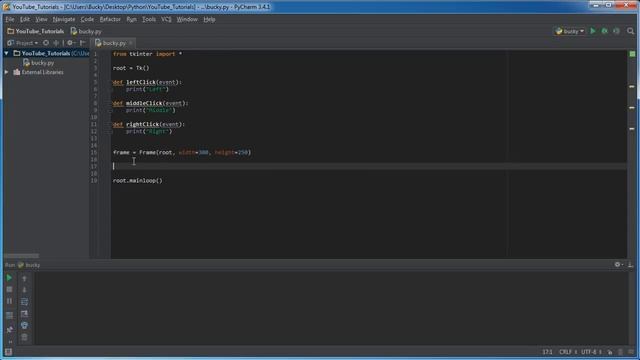640x360 pixels.
Task: Click the 'root = Tk()' line
Action: coord(131,68)
